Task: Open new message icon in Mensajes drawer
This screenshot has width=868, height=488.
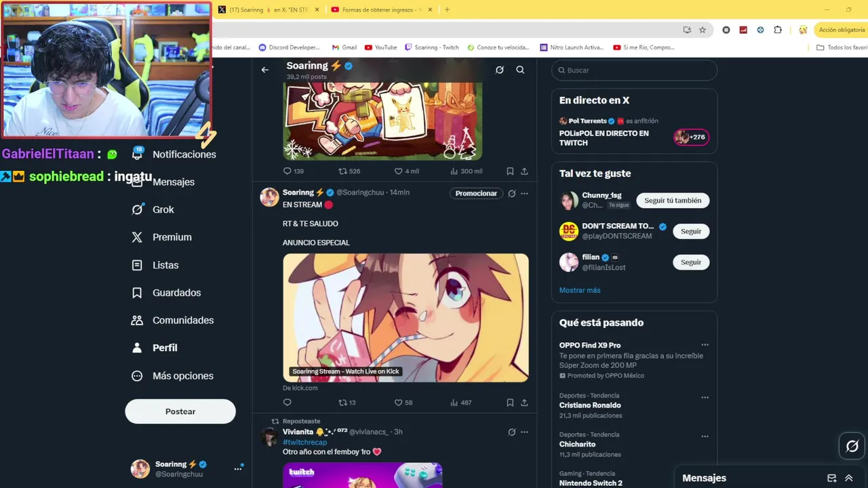Action: click(832, 478)
